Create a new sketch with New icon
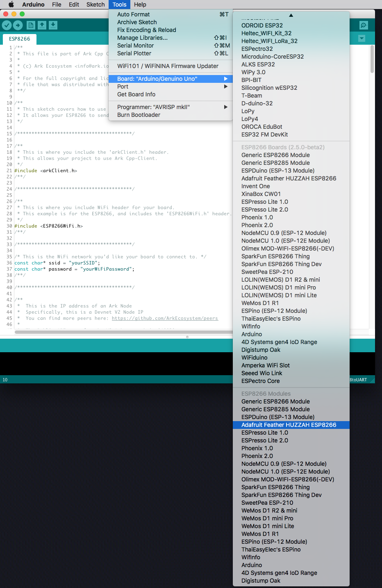 pos(31,25)
